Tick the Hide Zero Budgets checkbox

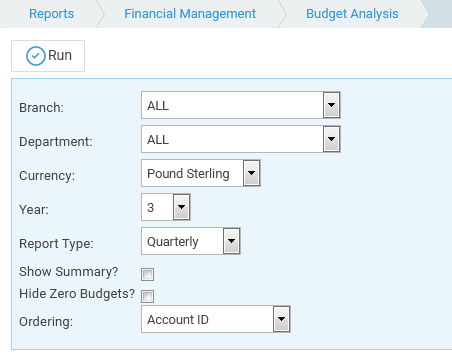[x=147, y=296]
